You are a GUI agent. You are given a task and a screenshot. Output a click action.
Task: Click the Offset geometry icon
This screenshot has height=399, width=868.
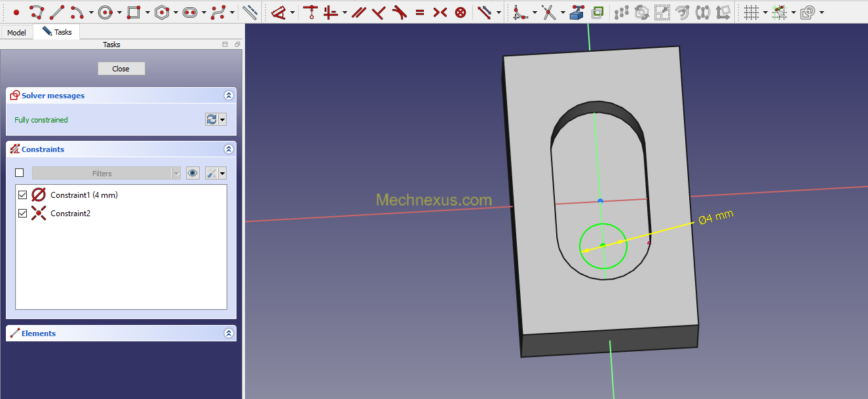(682, 12)
